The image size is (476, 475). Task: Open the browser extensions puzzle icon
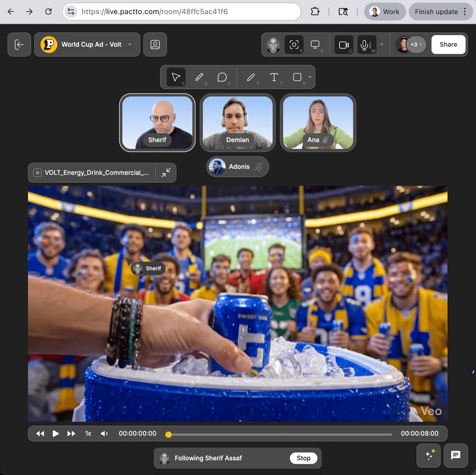(x=315, y=11)
